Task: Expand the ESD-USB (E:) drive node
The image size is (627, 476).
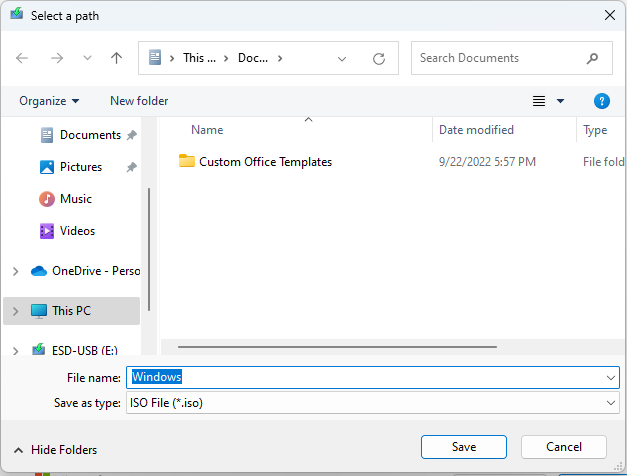Action: pos(15,351)
